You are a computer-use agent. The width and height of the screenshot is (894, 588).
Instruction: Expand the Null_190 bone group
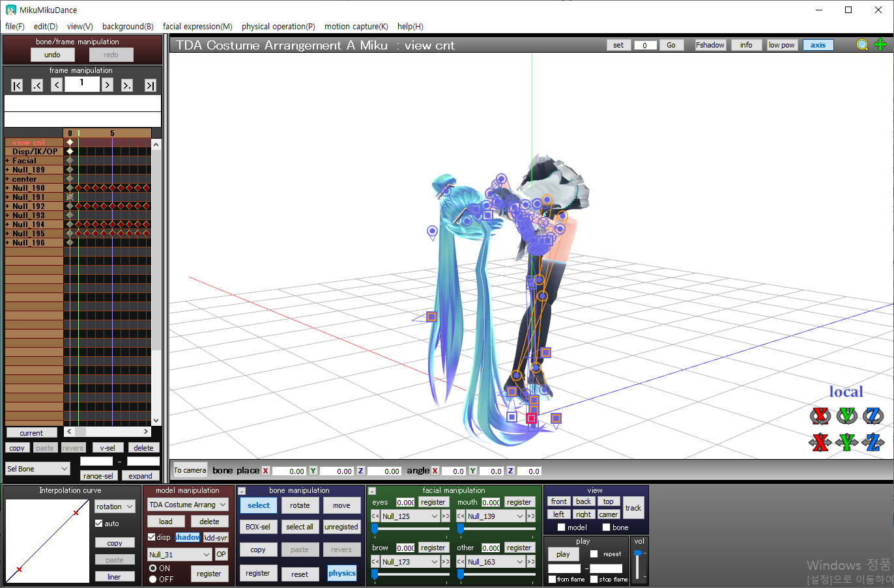pos(8,188)
